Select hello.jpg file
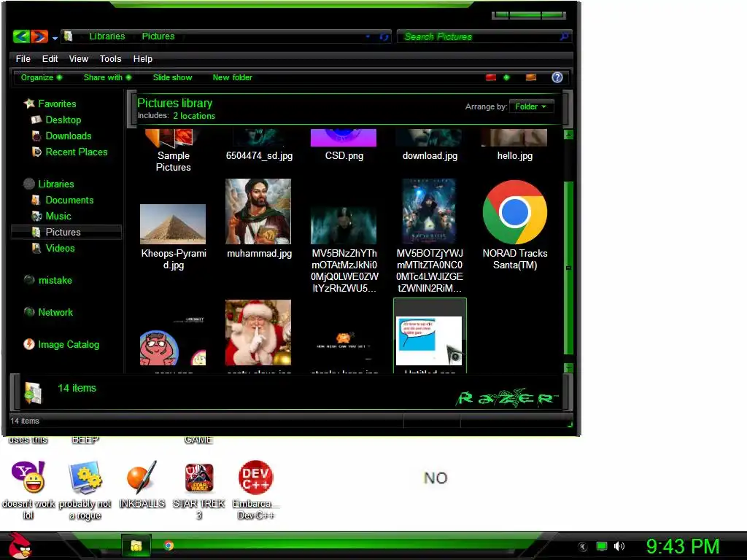The image size is (747, 560). (x=514, y=146)
